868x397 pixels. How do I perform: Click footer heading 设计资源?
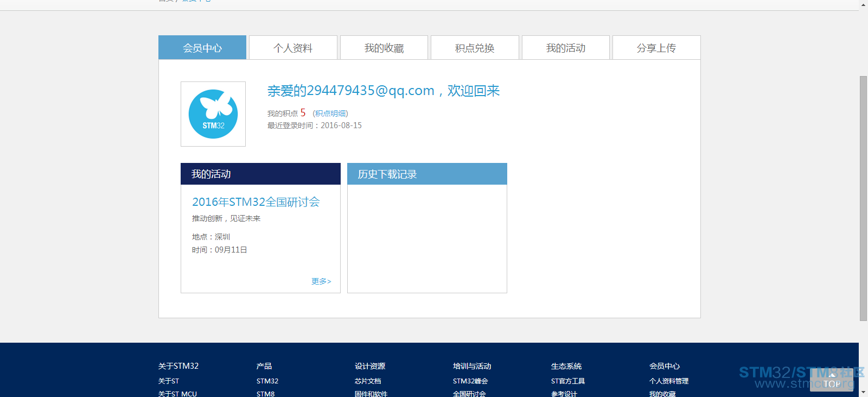[370, 366]
